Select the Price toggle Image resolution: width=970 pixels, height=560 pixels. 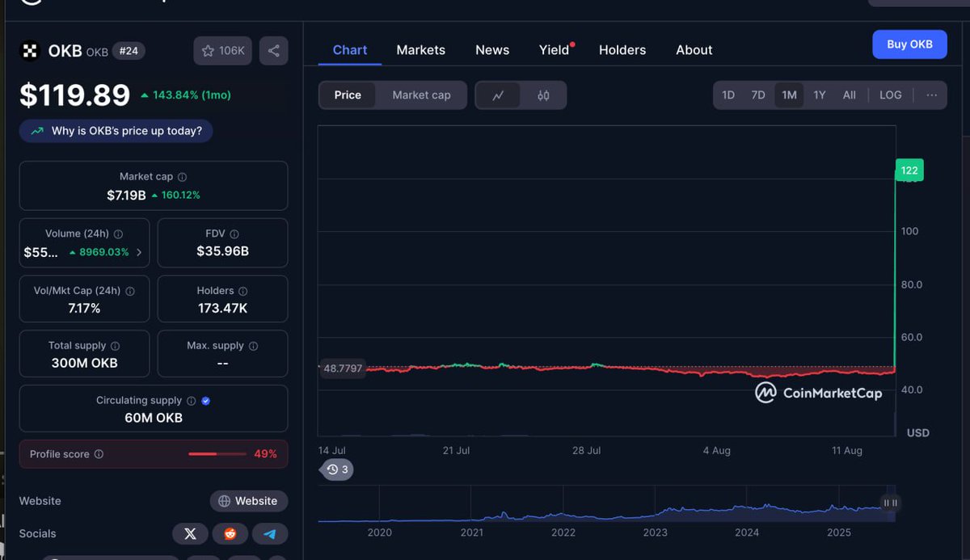coord(348,95)
